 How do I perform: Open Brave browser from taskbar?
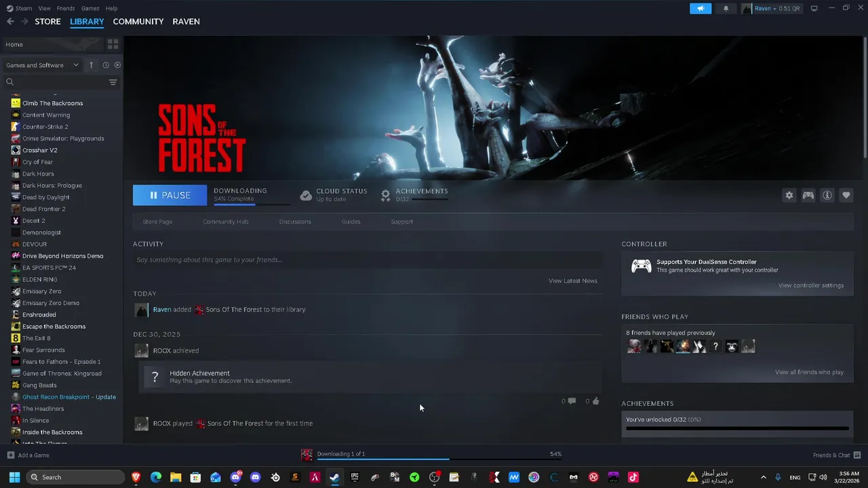click(x=136, y=477)
